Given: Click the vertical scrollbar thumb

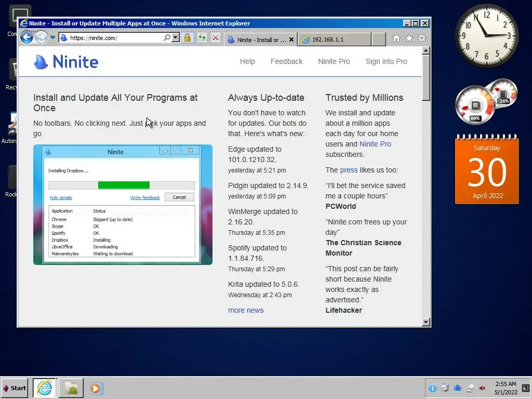Looking at the screenshot, I should coord(426,78).
